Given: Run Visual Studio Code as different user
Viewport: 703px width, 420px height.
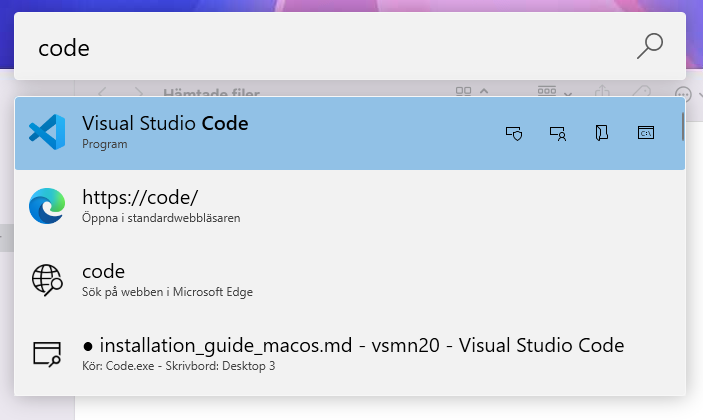Looking at the screenshot, I should [x=558, y=133].
